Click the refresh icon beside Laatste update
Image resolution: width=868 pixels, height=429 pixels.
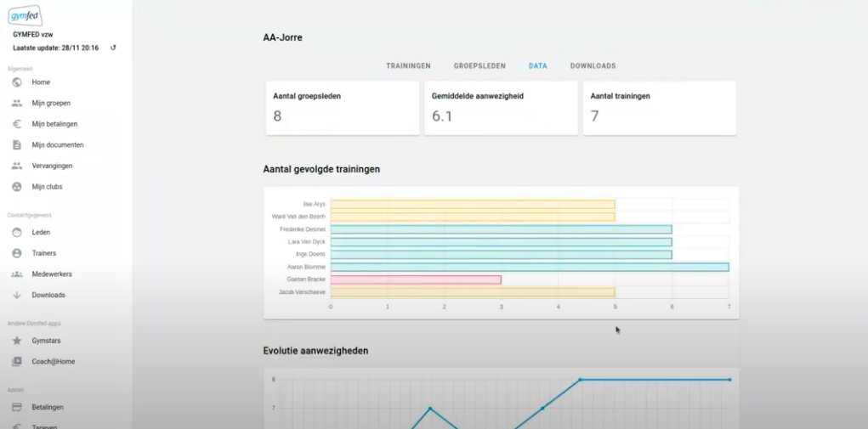[113, 48]
